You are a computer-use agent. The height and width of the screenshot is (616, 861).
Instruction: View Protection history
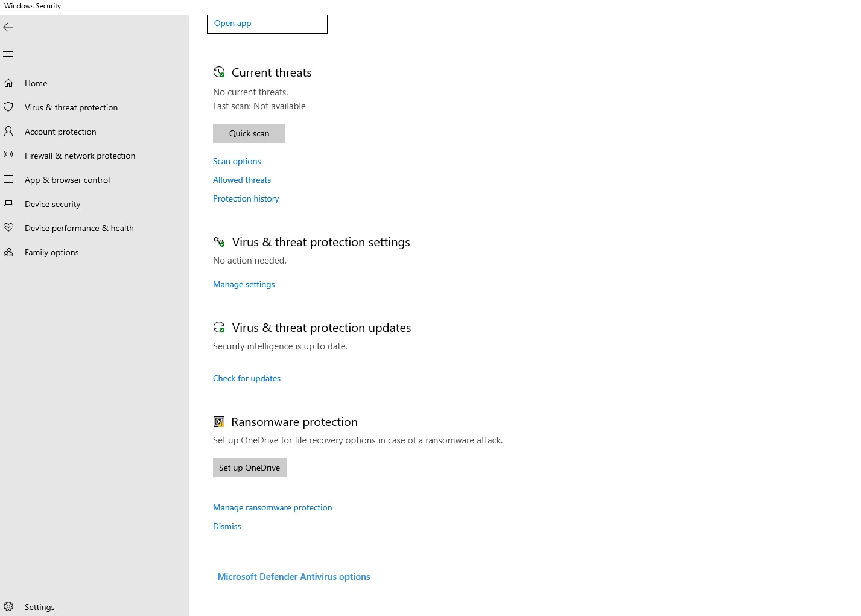(x=246, y=198)
